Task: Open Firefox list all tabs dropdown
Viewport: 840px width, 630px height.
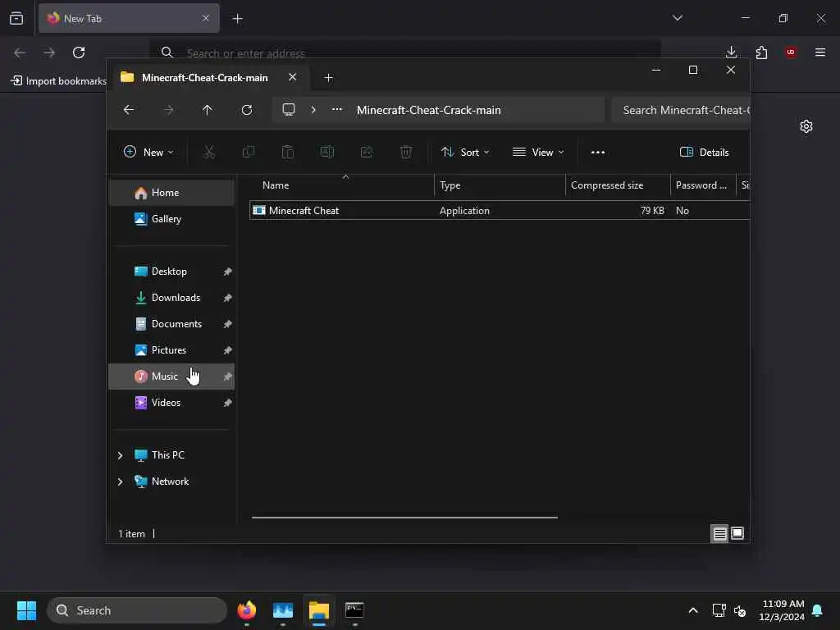Action: (678, 18)
